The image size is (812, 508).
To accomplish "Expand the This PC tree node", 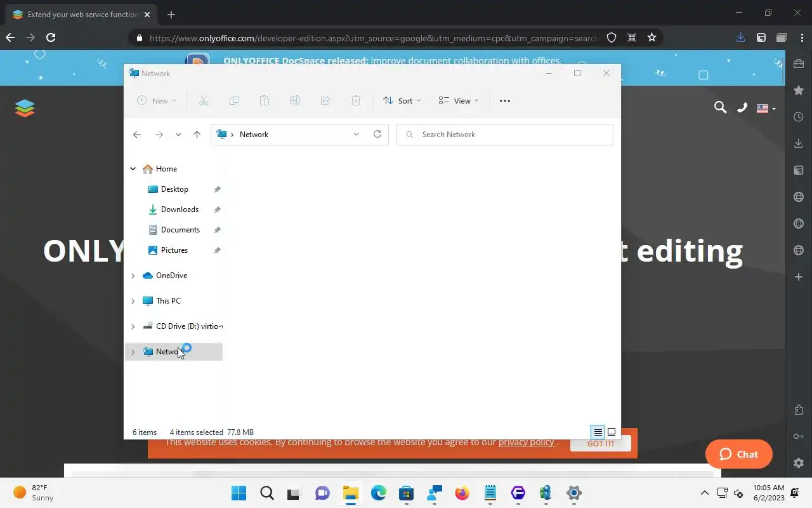I will (133, 301).
